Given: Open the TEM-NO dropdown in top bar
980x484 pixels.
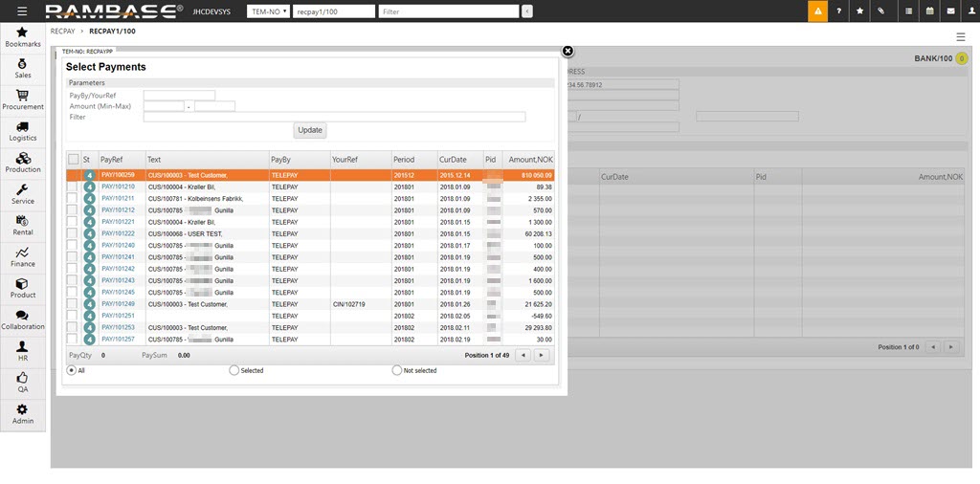Looking at the screenshot, I should [268, 11].
